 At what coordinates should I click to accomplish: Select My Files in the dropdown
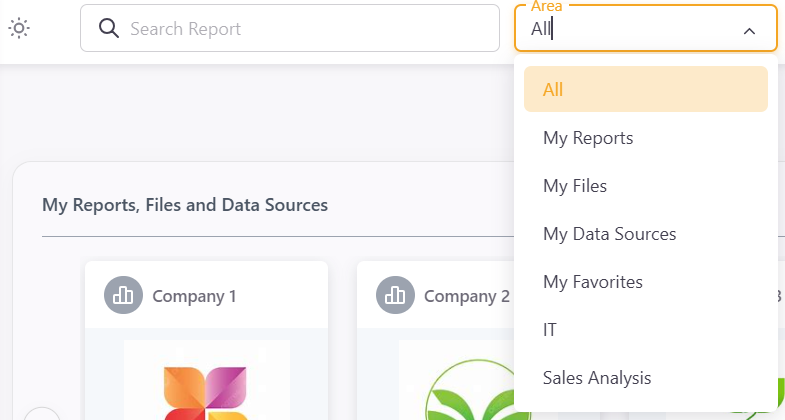(575, 186)
